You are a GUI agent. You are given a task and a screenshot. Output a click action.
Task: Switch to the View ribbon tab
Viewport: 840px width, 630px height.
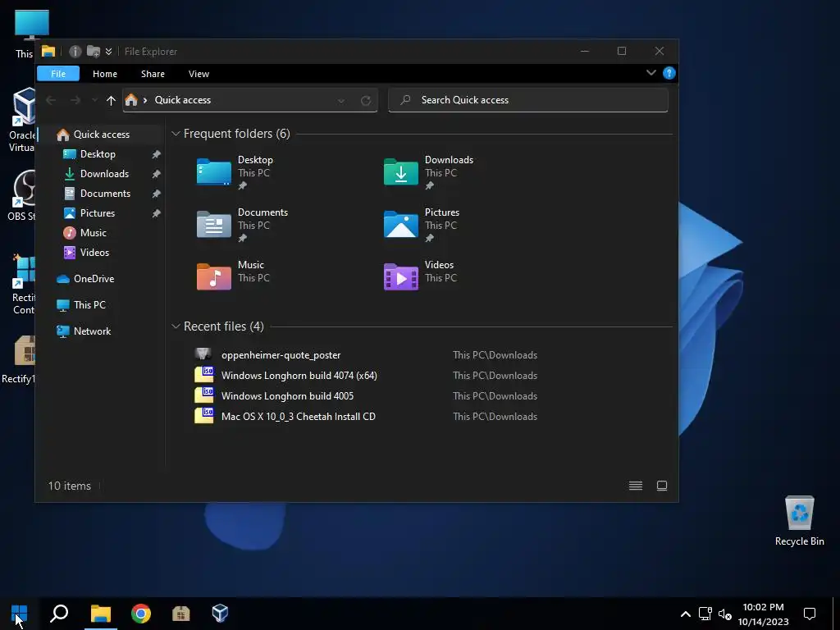click(x=199, y=74)
